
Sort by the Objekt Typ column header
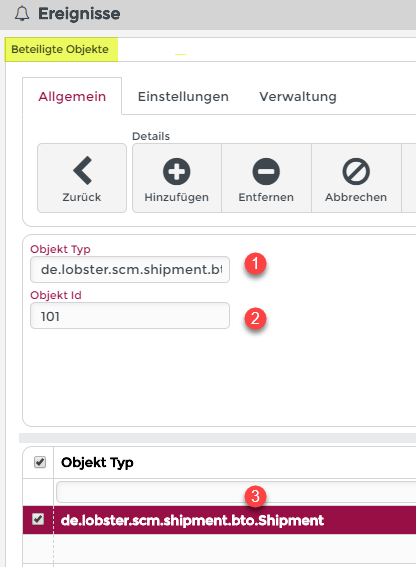pyautogui.click(x=97, y=462)
